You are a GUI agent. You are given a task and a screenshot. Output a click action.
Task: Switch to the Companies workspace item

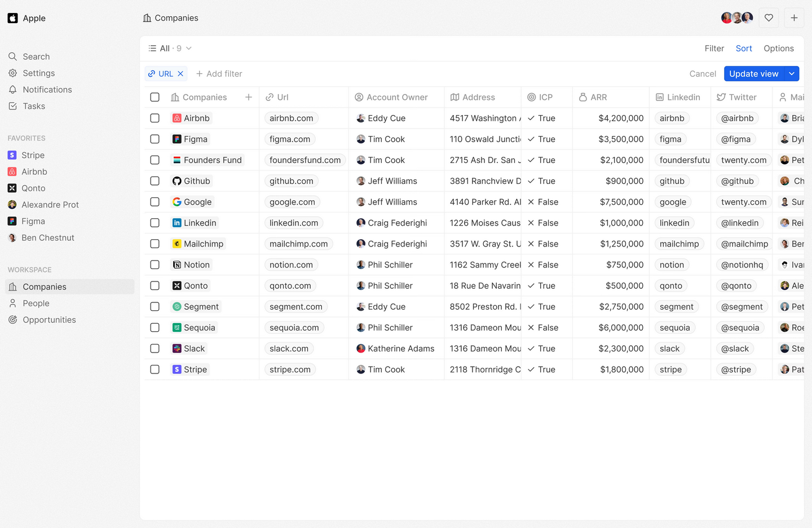[x=45, y=286]
